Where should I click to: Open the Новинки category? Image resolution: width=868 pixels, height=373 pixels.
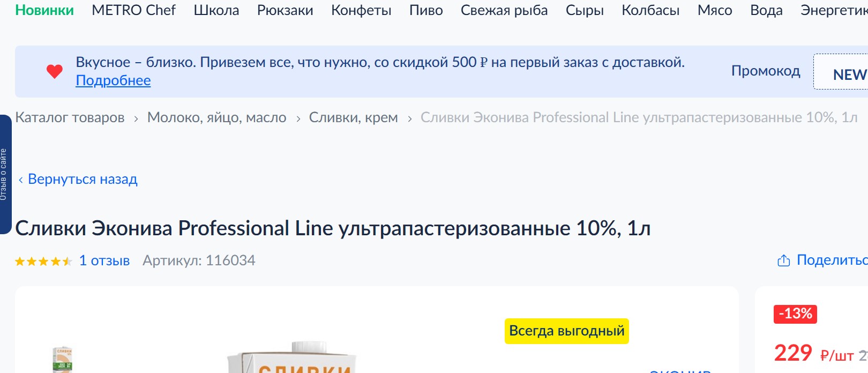(x=44, y=10)
